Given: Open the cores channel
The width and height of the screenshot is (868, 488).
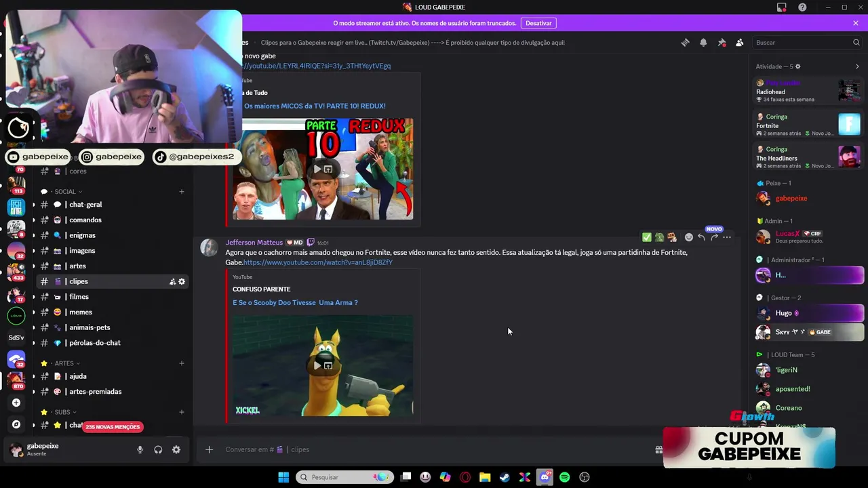Looking at the screenshot, I should pyautogui.click(x=112, y=171).
